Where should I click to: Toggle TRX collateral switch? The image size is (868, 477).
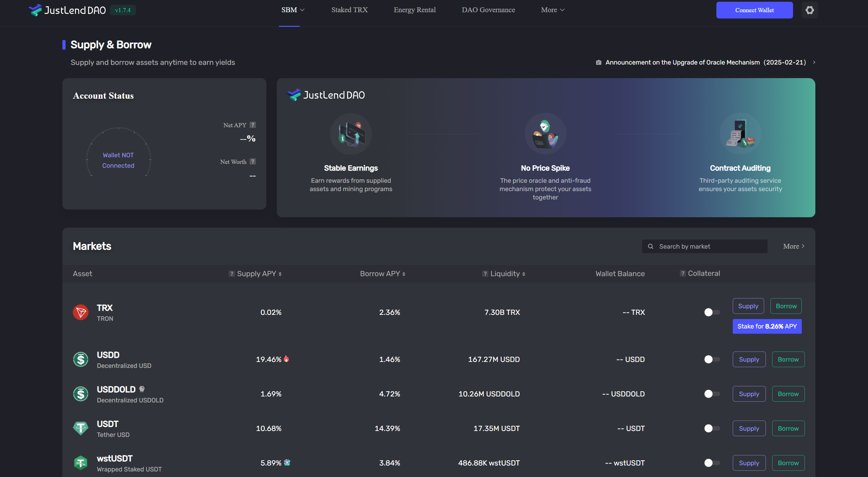tap(711, 312)
